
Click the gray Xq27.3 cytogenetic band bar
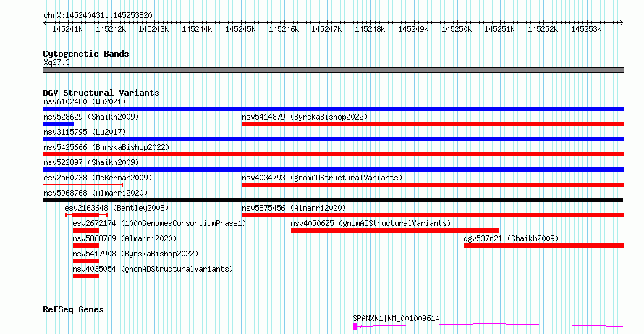pos(333,70)
